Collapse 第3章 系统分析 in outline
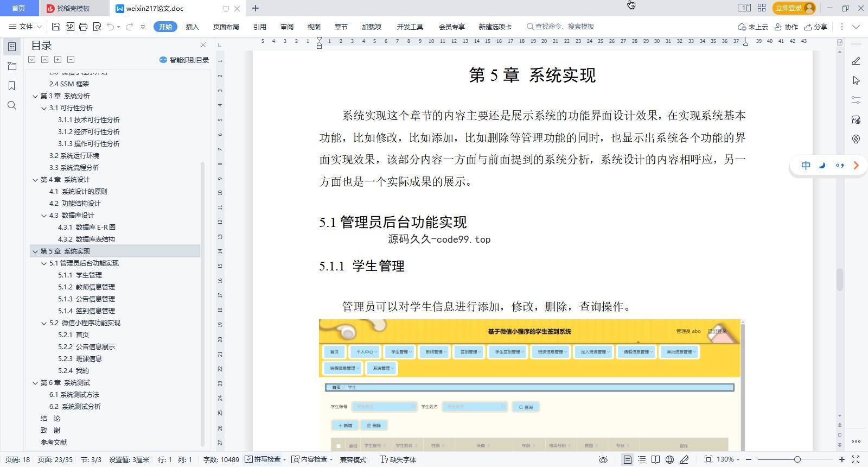 (35, 96)
